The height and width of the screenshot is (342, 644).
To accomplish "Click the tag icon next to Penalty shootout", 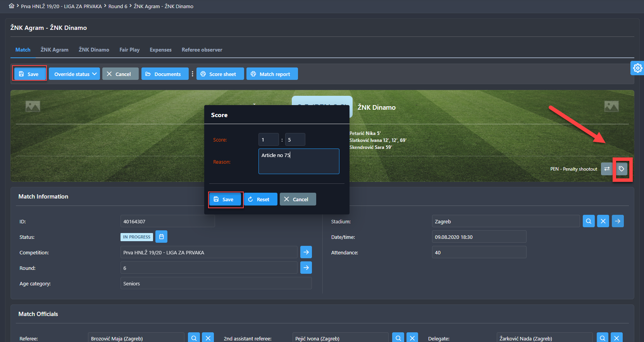I will (622, 169).
